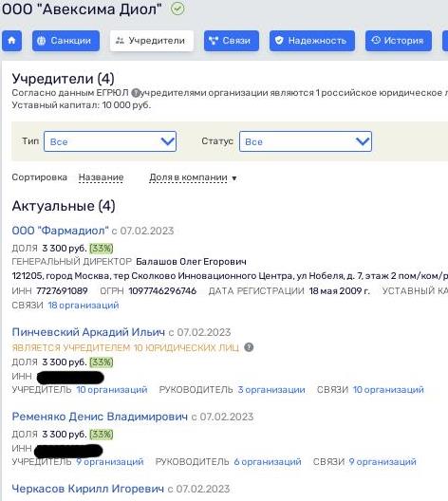This screenshot has width=448, height=501.
Task: Click the Актуальные (4) heading
Action: [x=64, y=206]
